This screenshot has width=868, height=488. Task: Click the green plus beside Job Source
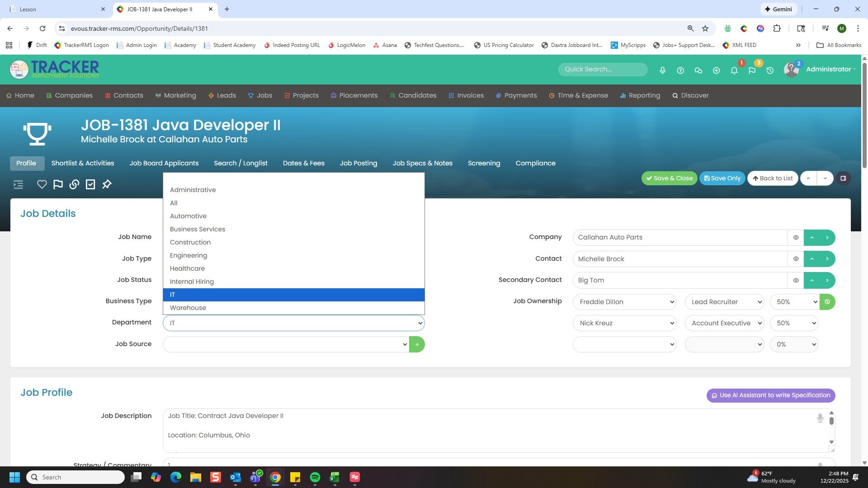point(416,345)
